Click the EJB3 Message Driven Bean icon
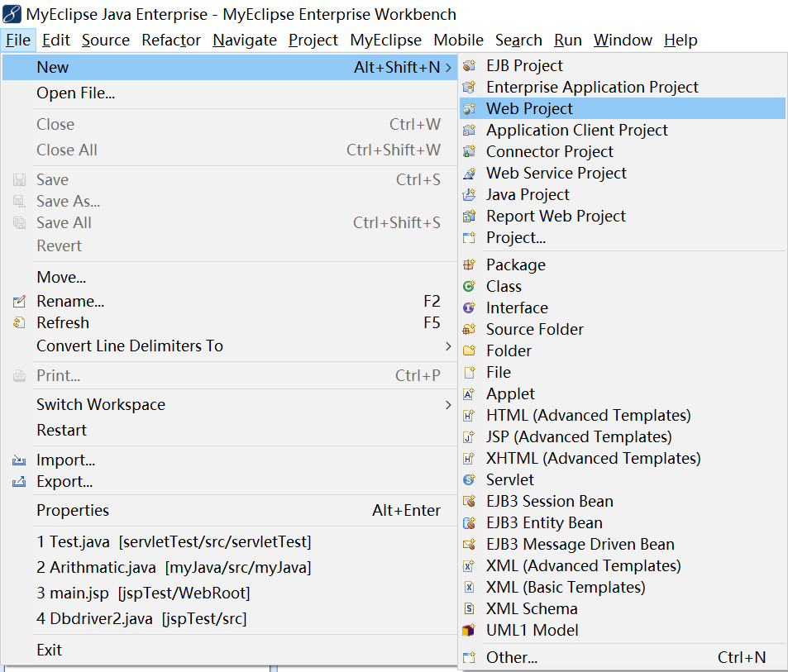The height and width of the screenshot is (672, 788). (469, 545)
